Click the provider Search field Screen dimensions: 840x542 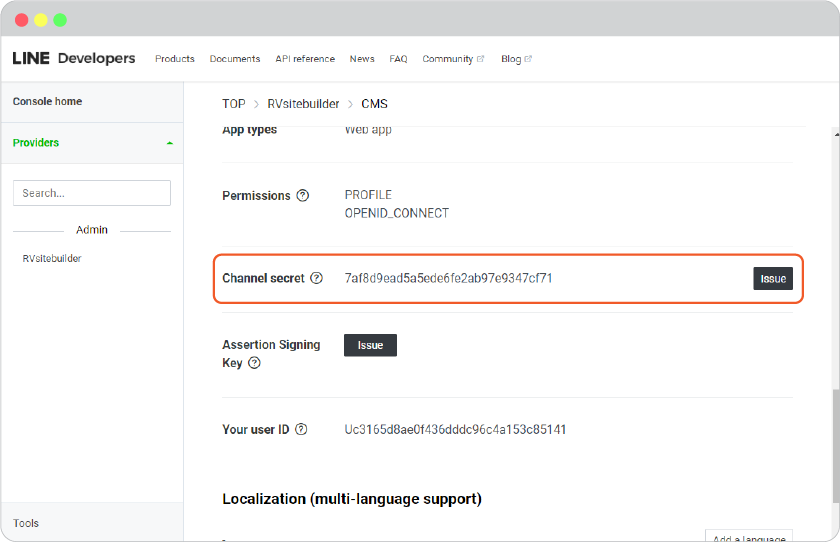[x=92, y=193]
